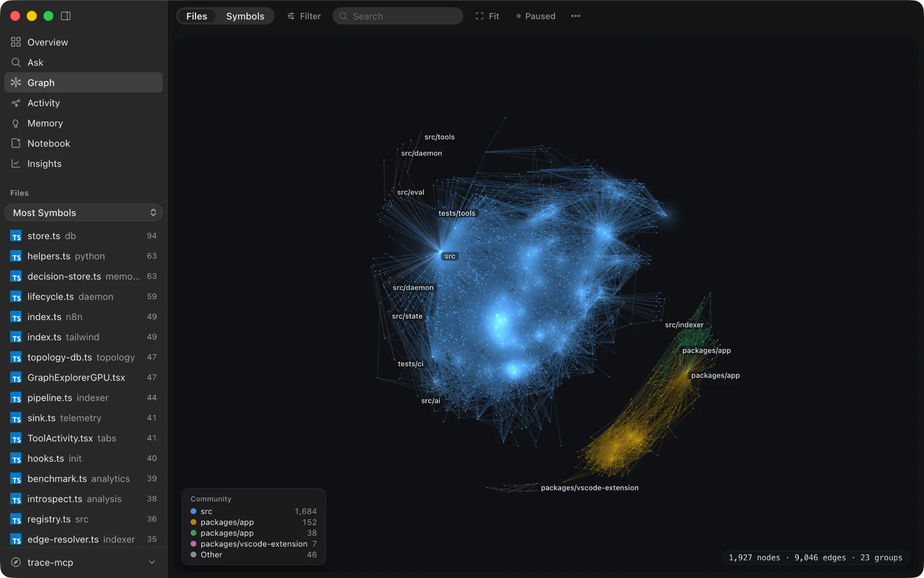The image size is (924, 578).
Task: Click the Memory lightbulb icon
Action: coord(16,123)
